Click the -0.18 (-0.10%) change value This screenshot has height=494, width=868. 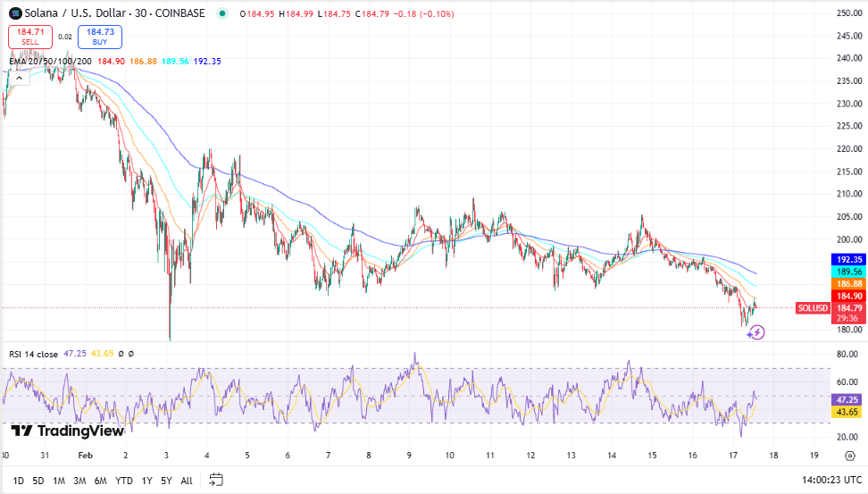[423, 13]
